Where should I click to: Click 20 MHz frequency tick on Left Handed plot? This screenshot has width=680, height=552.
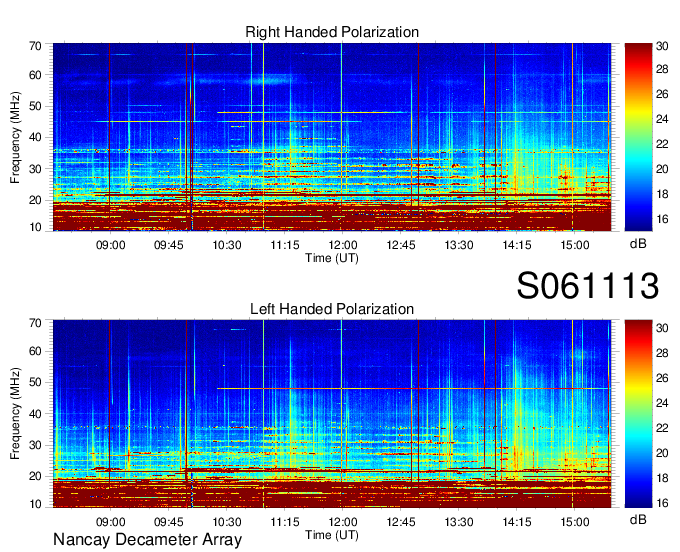[x=35, y=477]
